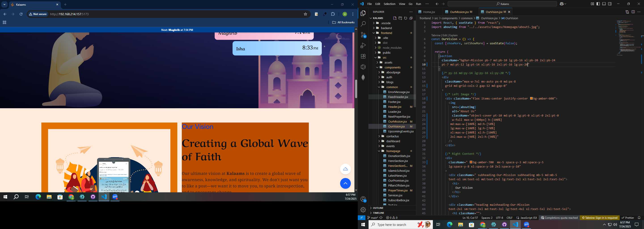Click the split editor right icon

[x=633, y=12]
